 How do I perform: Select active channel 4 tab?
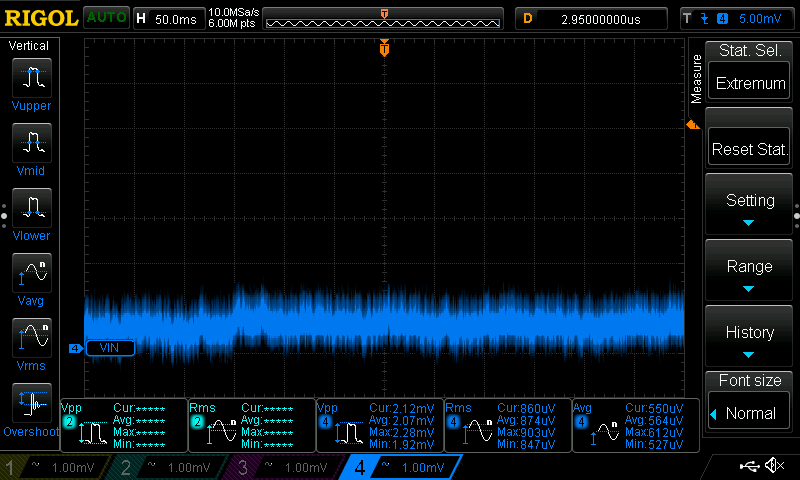click(401, 467)
